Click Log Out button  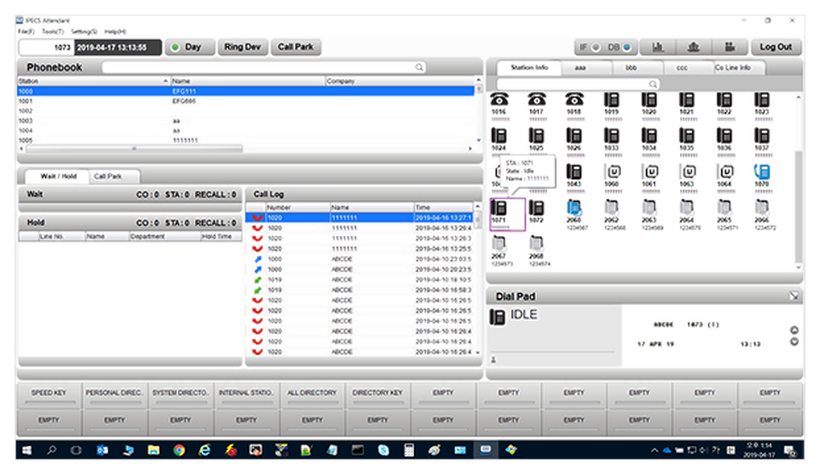pos(776,47)
